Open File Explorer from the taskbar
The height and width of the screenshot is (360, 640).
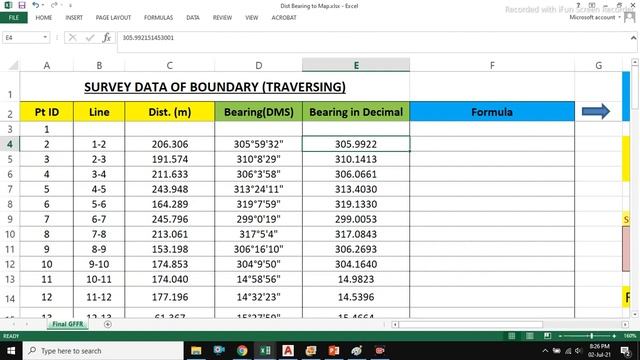coord(196,351)
